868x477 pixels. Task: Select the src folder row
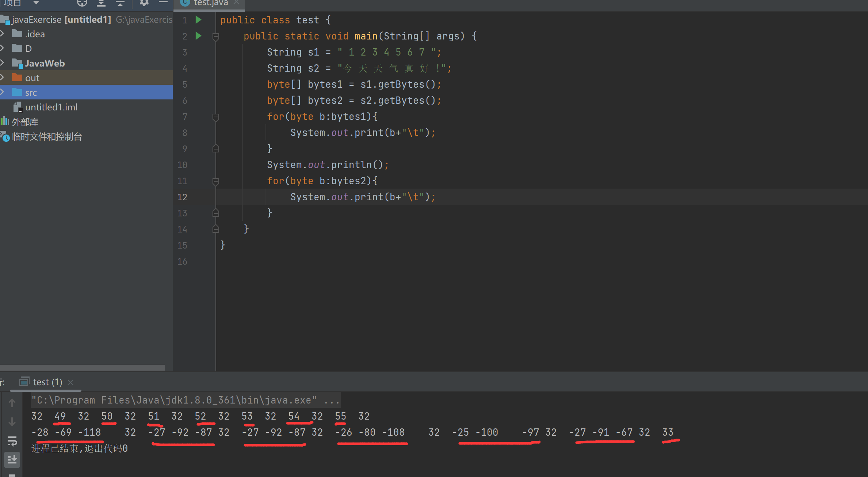(x=86, y=92)
